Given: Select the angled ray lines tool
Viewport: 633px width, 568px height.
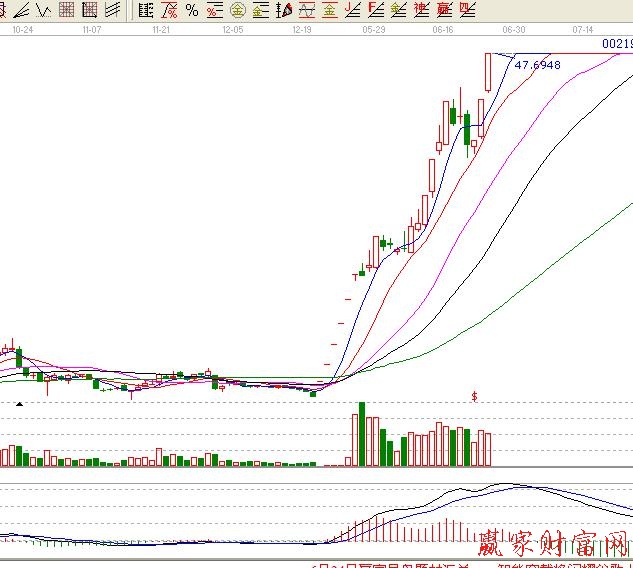Looking at the screenshot, I should tap(20, 11).
